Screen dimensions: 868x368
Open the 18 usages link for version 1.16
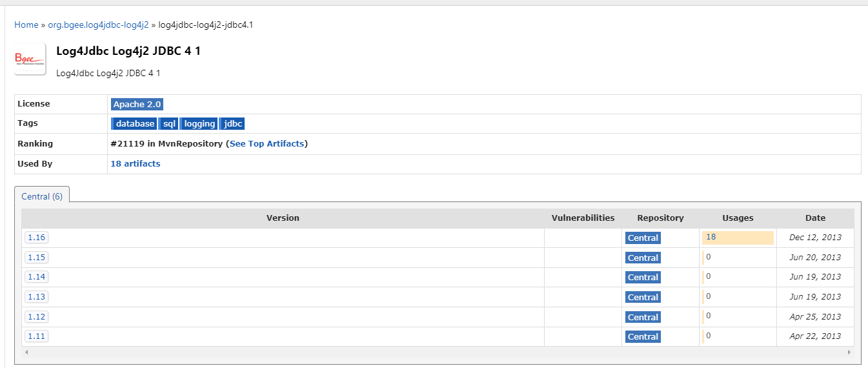click(x=711, y=237)
